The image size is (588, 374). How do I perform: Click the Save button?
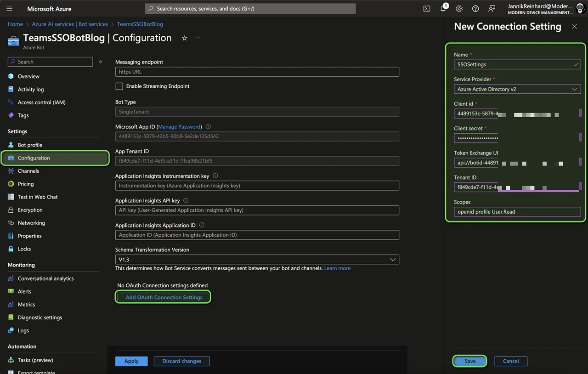tap(470, 361)
